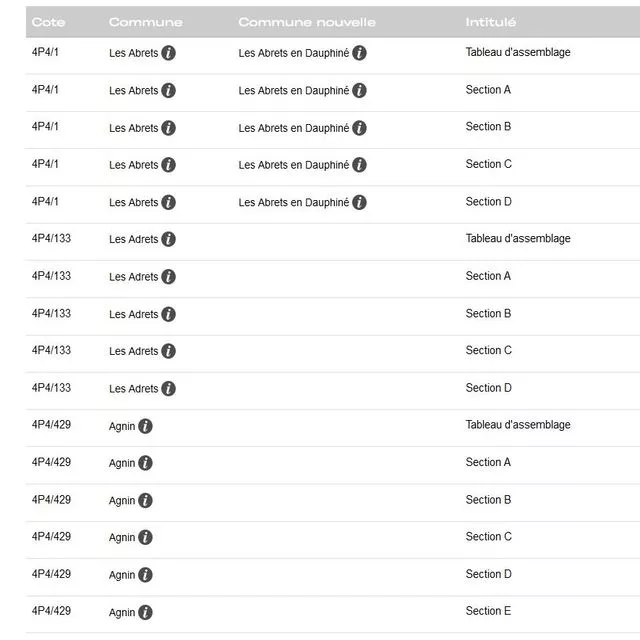Image resolution: width=640 pixels, height=640 pixels.
Task: Open Section E of Agnin
Action: point(488,611)
